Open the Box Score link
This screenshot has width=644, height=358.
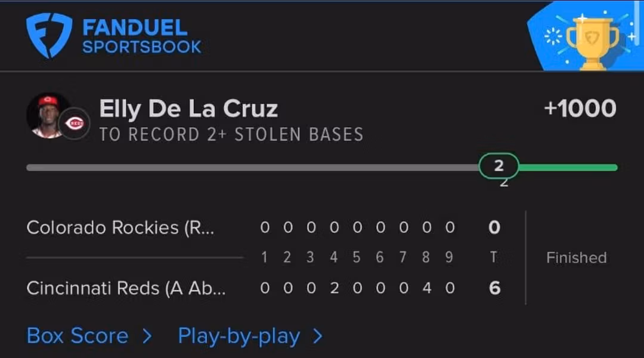(x=78, y=336)
